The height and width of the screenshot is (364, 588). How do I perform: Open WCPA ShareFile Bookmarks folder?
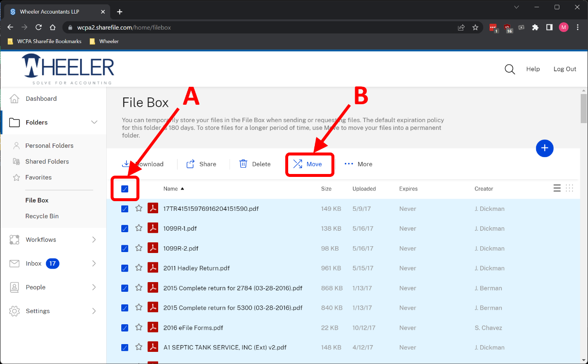click(45, 41)
